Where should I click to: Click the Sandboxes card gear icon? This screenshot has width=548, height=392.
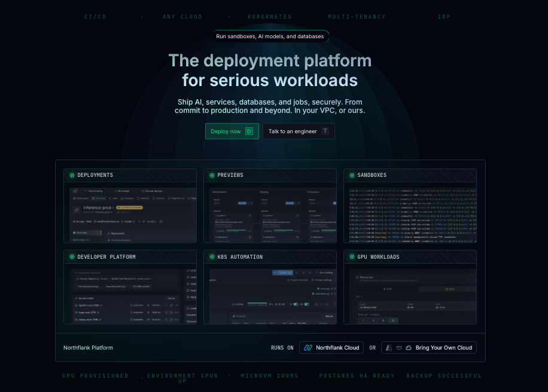click(352, 175)
